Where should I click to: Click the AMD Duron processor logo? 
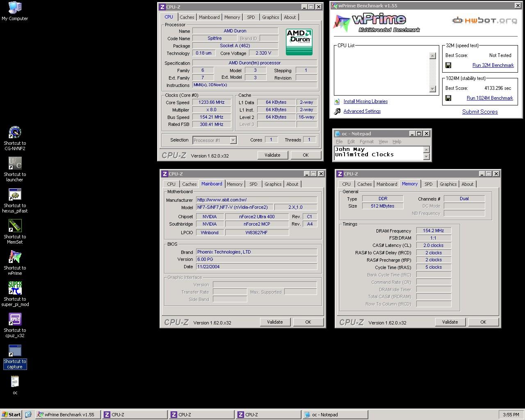pyautogui.click(x=299, y=41)
